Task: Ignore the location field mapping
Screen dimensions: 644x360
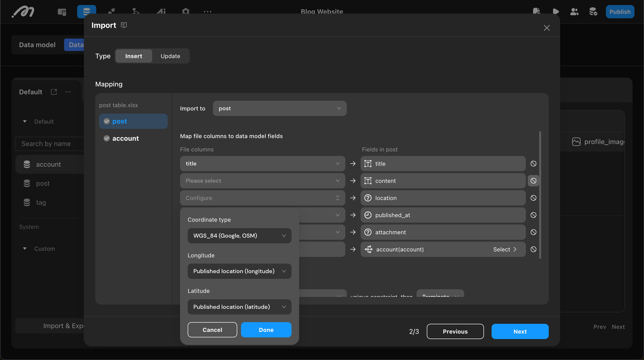Action: 533,198
